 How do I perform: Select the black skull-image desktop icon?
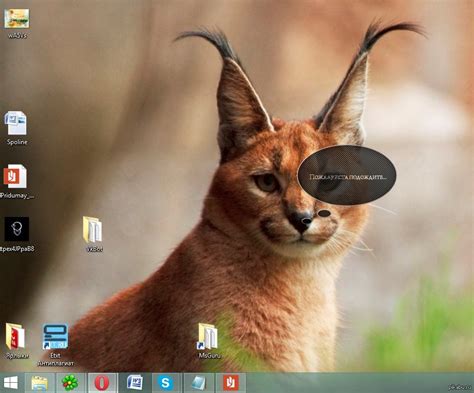click(x=17, y=229)
